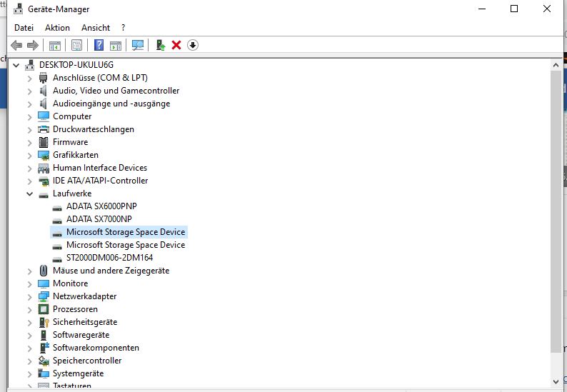Open the Datei menu
The height and width of the screenshot is (392, 567).
coord(24,28)
